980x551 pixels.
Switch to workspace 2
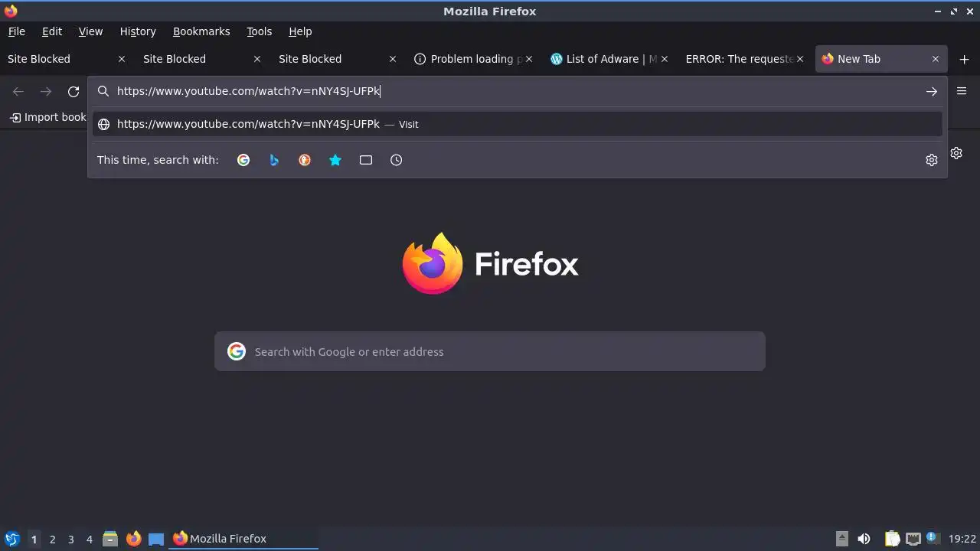[x=52, y=539]
